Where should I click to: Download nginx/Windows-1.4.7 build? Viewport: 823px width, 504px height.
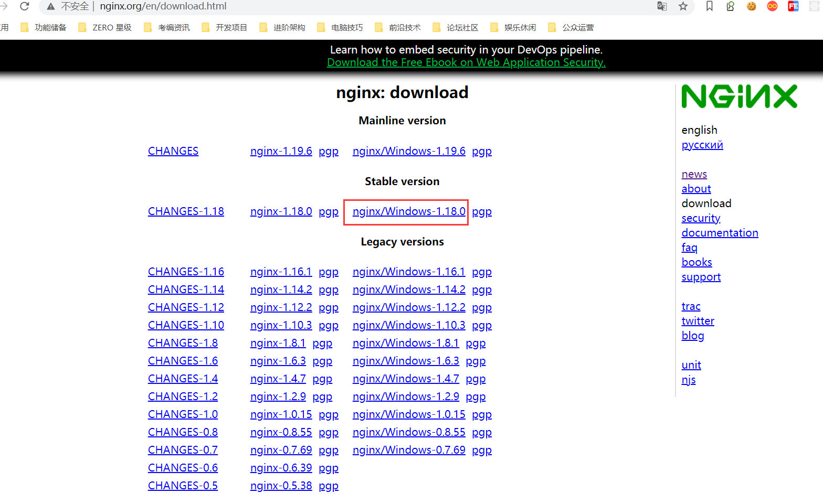(x=406, y=379)
